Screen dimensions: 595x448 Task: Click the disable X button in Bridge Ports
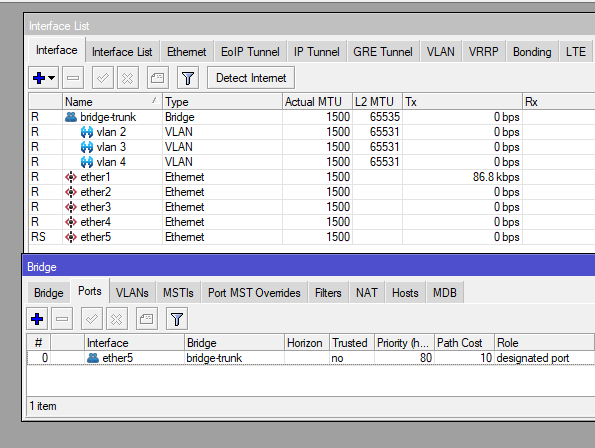[x=116, y=319]
